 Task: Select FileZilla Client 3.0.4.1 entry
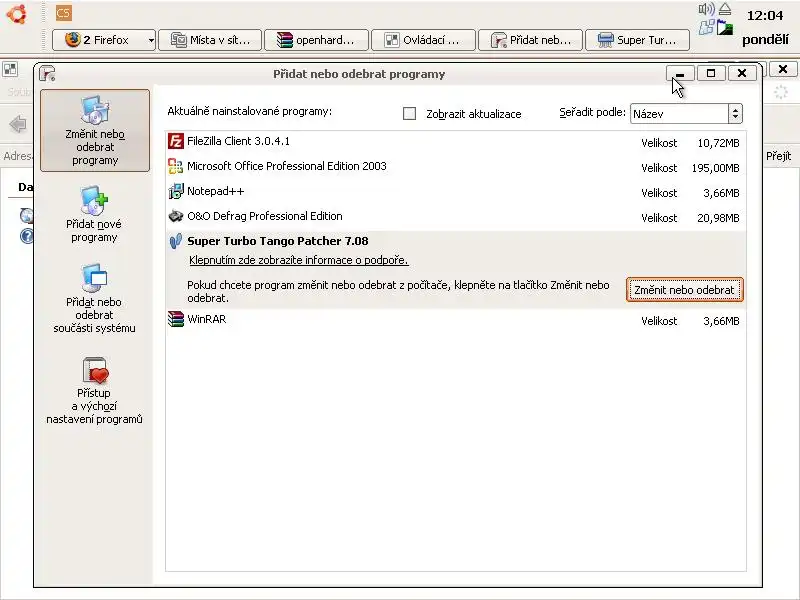[456, 142]
